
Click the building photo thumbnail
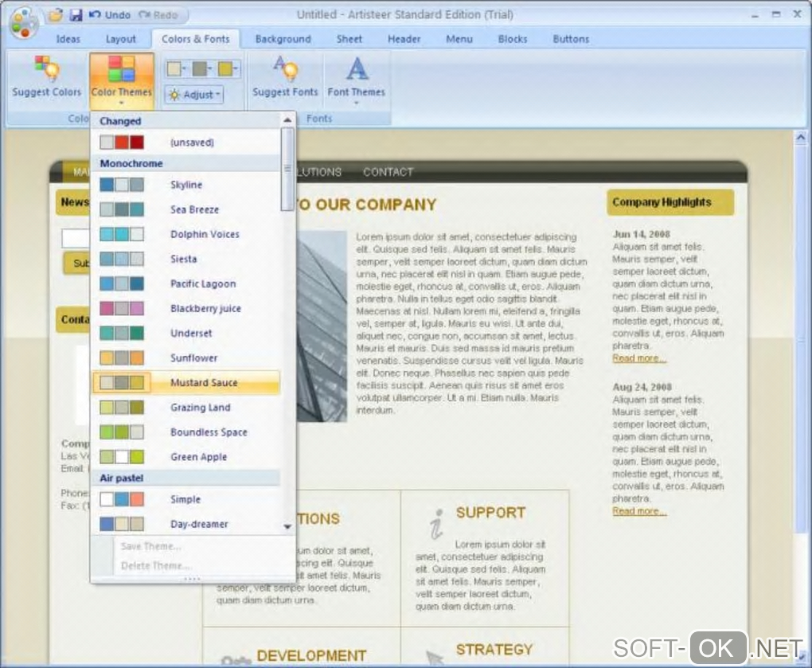click(322, 326)
